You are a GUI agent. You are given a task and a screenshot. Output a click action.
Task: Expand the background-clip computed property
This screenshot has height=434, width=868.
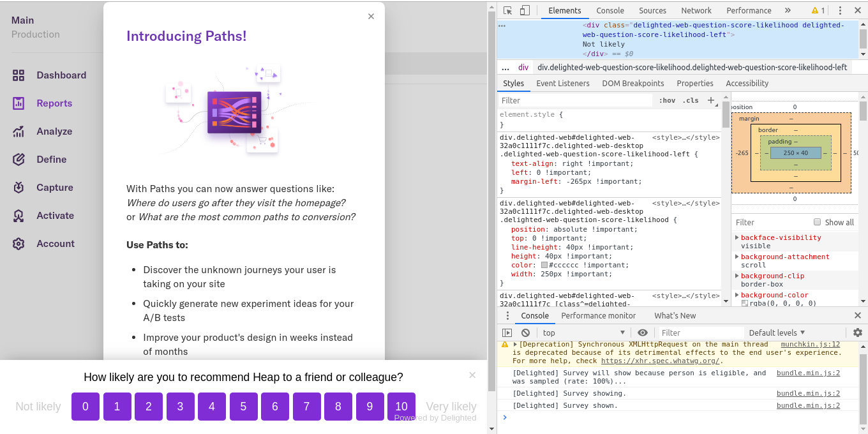[x=737, y=276]
